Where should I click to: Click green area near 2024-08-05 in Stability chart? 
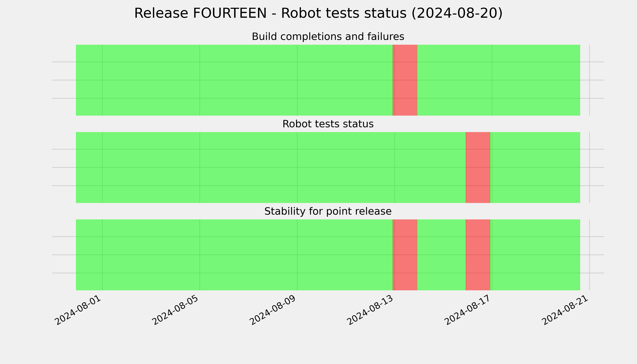(200, 255)
